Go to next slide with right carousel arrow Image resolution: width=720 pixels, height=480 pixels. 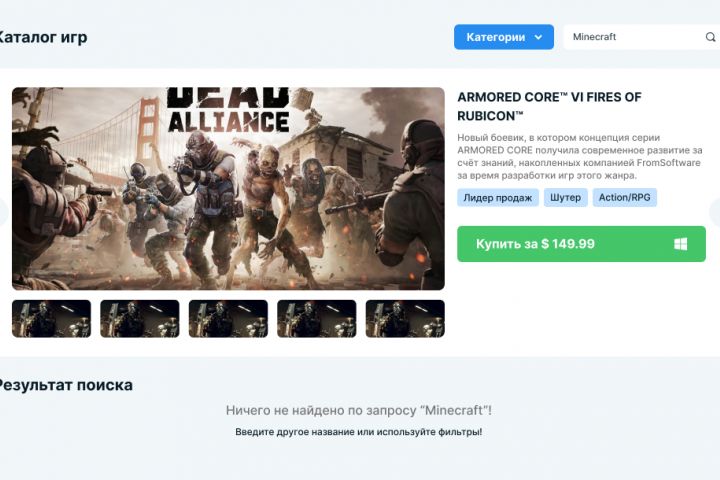point(714,212)
